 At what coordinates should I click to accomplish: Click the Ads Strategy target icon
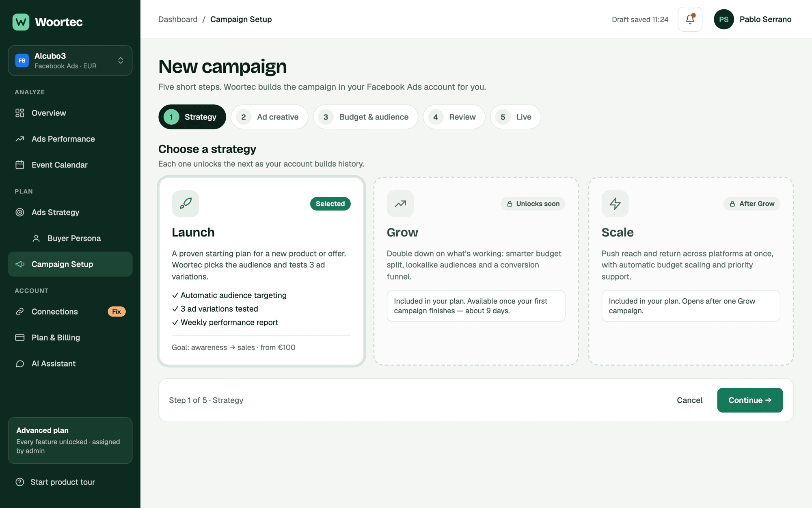(20, 212)
